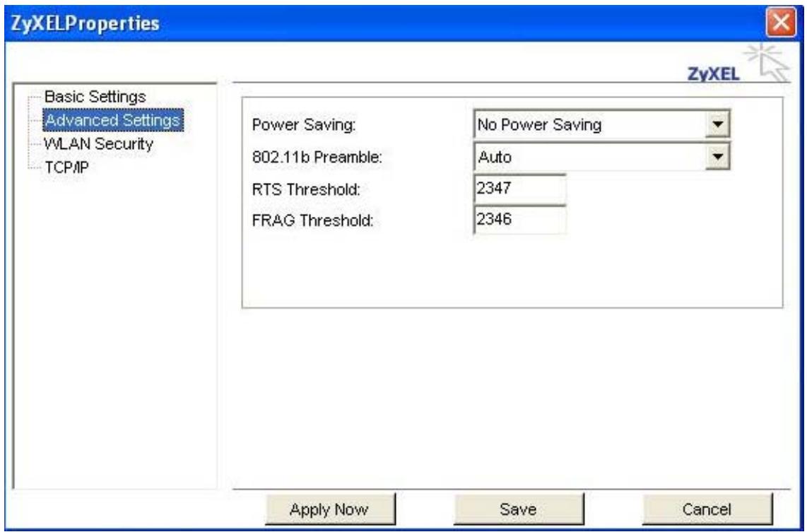Click the Power Saving label
The height and width of the screenshot is (532, 807).
coord(304,125)
